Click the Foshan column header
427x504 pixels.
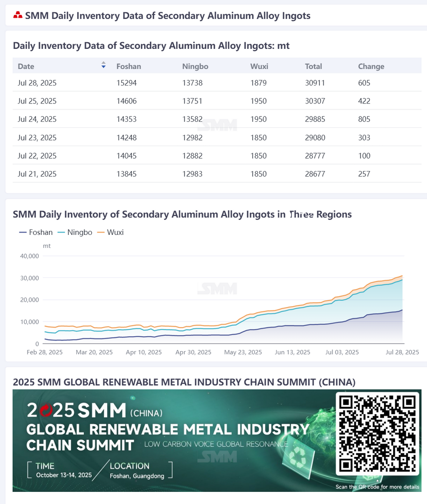click(128, 66)
